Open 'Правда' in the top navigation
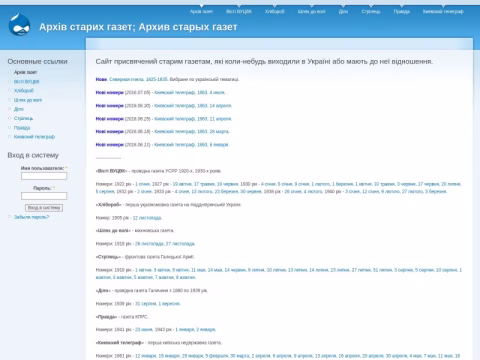The height and width of the screenshot is (360, 480). (x=402, y=11)
